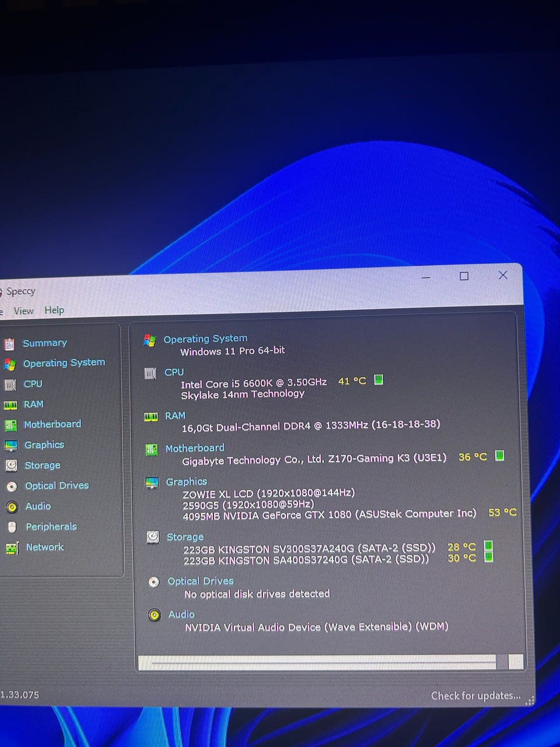Click the Audio heading link in summary

point(181,615)
